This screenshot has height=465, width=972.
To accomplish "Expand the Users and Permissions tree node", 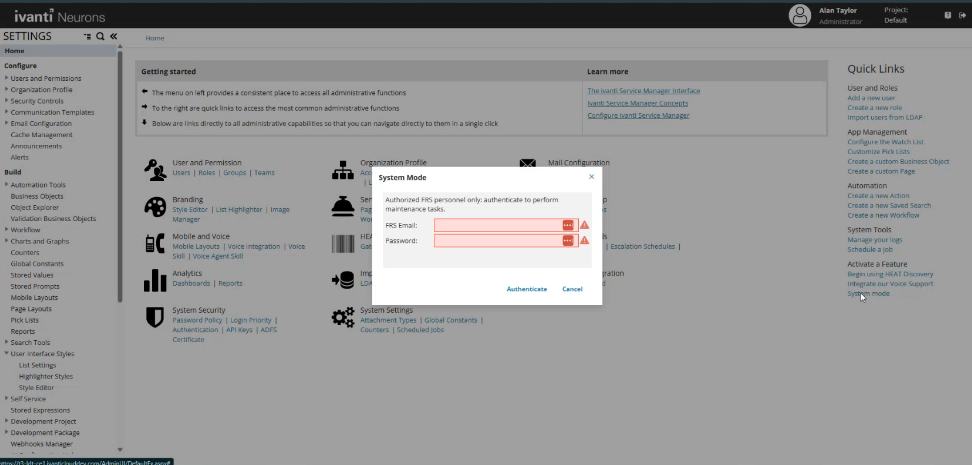I will (6, 78).
